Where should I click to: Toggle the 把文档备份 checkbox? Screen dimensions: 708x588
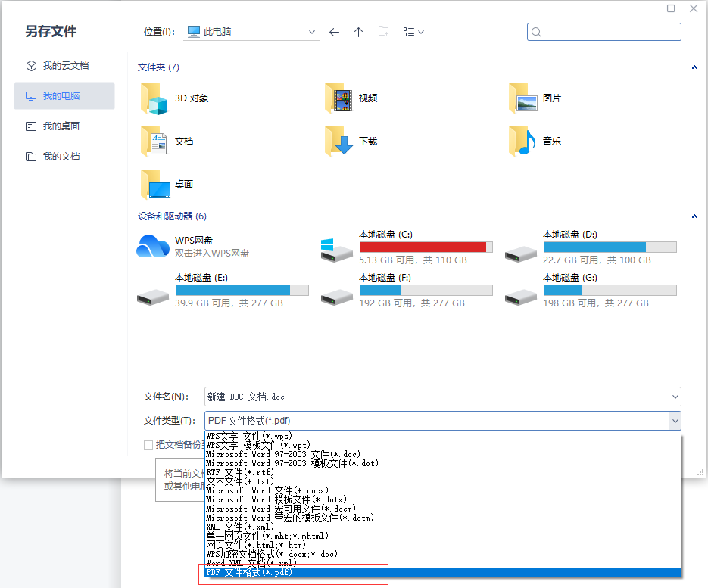(x=148, y=444)
